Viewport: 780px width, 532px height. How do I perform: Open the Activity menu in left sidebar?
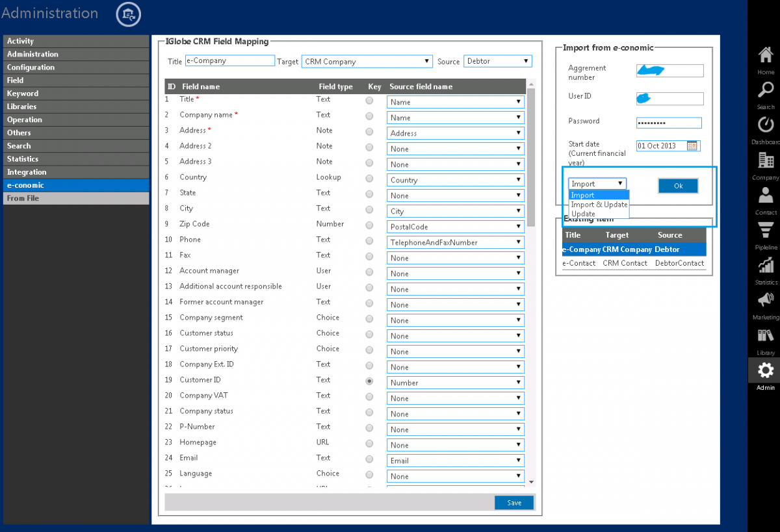click(x=76, y=41)
